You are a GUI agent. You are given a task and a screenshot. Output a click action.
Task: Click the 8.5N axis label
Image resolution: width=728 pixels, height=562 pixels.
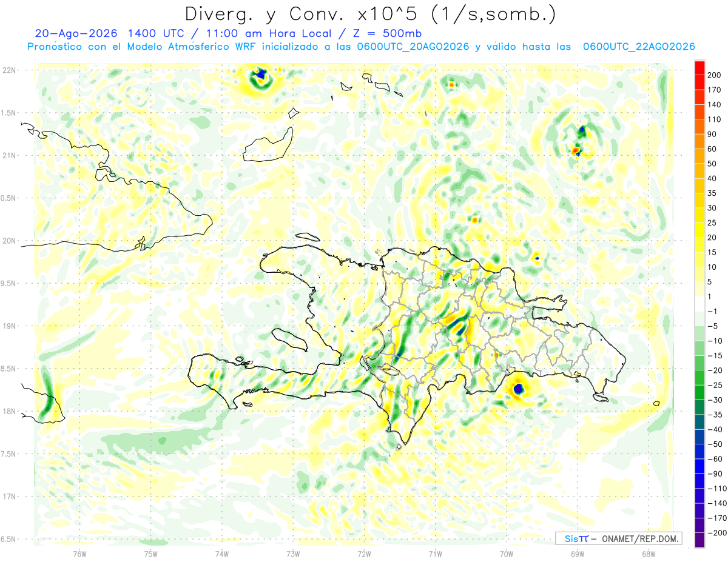[x=8, y=369]
